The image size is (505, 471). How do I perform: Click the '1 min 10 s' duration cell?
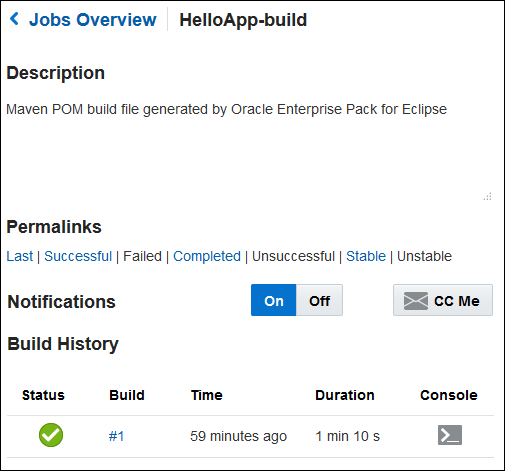[347, 436]
